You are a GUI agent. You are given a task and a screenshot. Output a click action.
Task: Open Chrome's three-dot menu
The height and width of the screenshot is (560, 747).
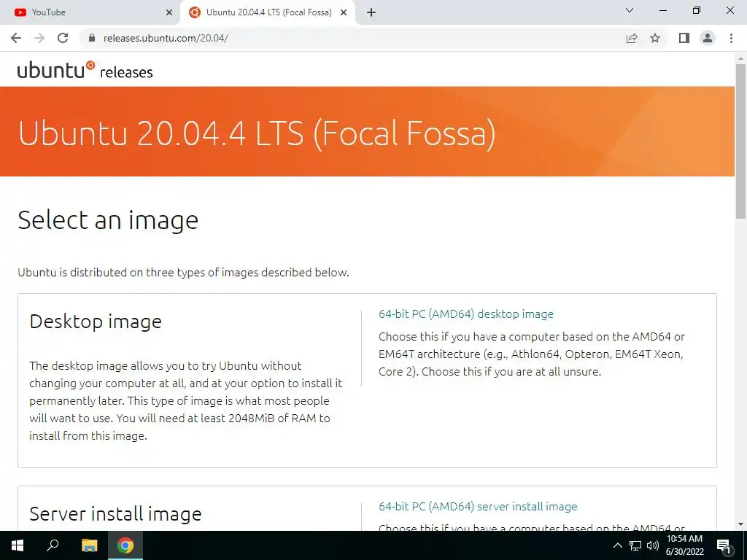[731, 38]
